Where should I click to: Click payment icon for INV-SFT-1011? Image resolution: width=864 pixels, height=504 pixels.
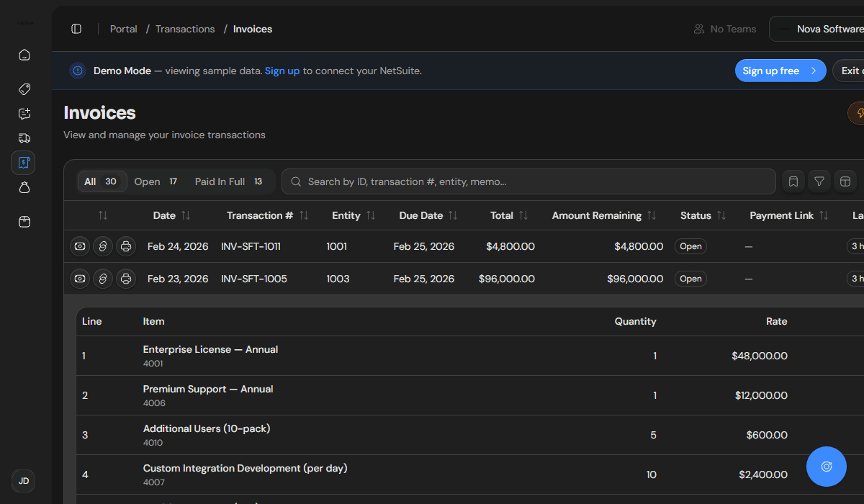coord(80,246)
